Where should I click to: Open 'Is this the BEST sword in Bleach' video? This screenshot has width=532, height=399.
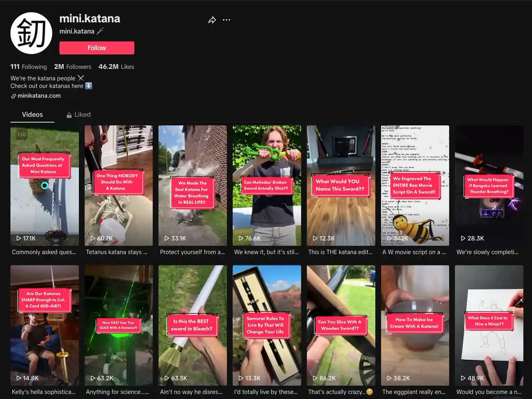point(193,326)
